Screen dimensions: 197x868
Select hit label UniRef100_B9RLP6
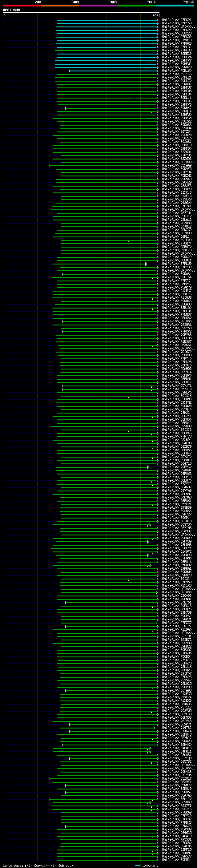176,393
